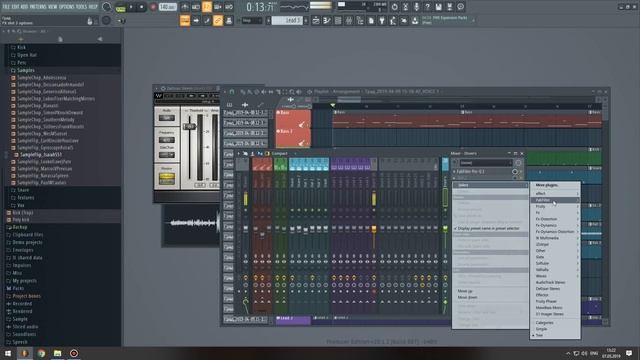Viewport: 640px width, 360px height.
Task: Click the tempo field showing 140
Action: pyautogui.click(x=167, y=7)
